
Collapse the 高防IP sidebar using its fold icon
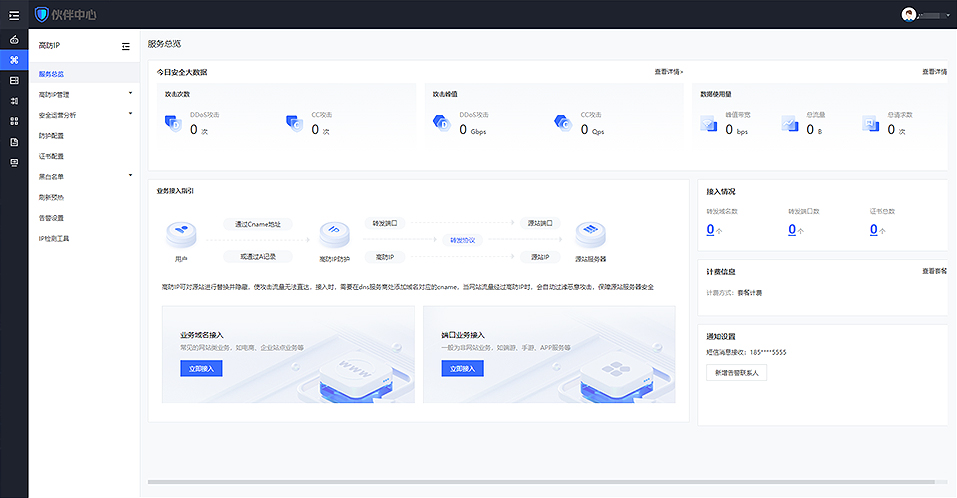[125, 46]
